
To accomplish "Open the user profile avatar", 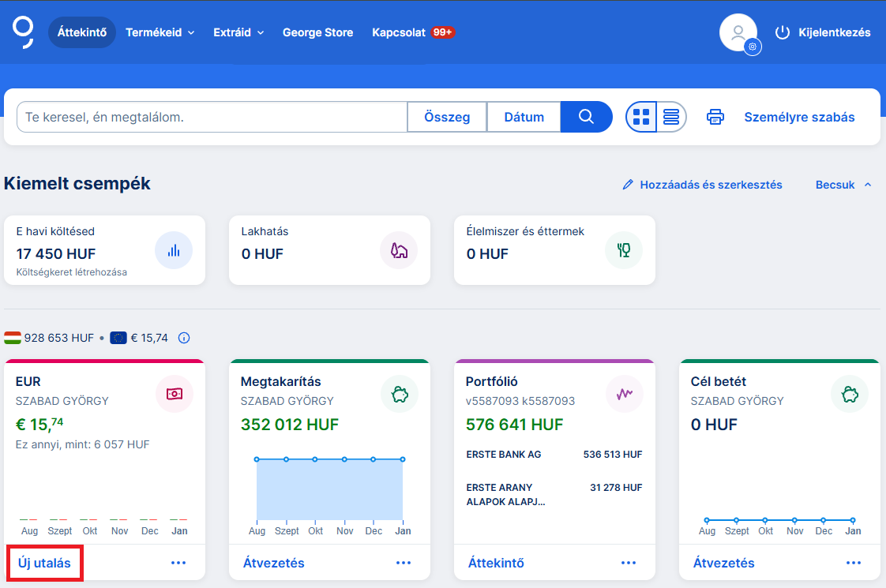I will 738,33.
